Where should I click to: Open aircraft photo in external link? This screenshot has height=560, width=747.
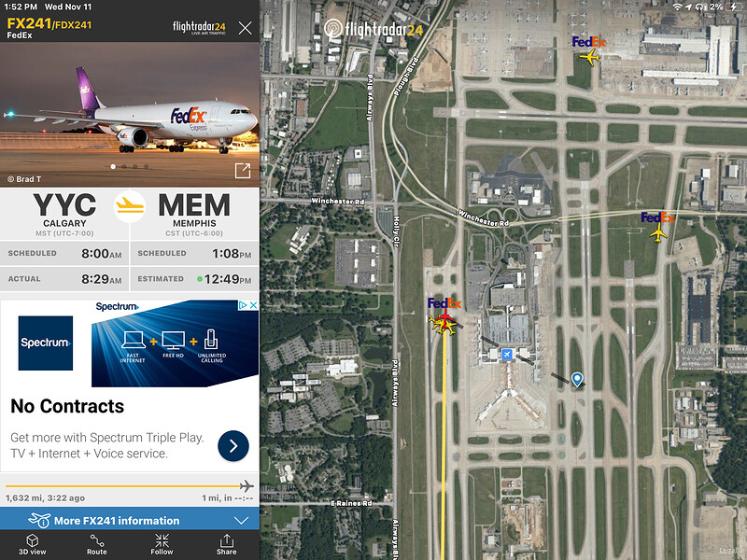pos(243,171)
